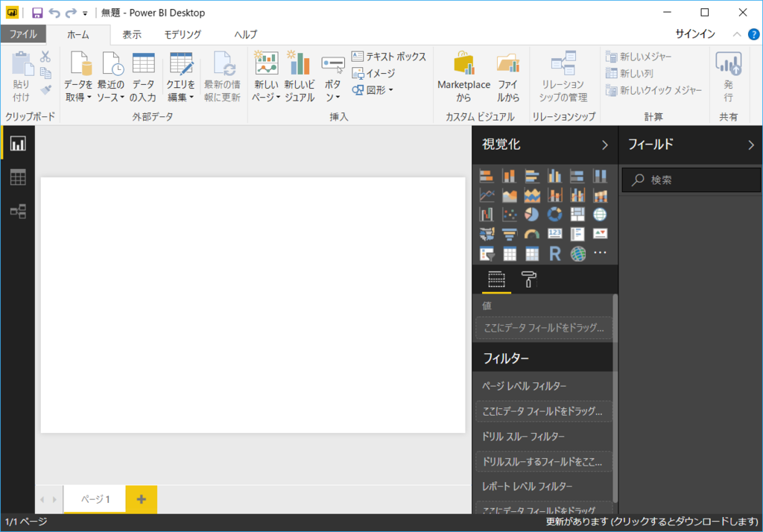Select the stacked bar chart visual

pyautogui.click(x=486, y=176)
